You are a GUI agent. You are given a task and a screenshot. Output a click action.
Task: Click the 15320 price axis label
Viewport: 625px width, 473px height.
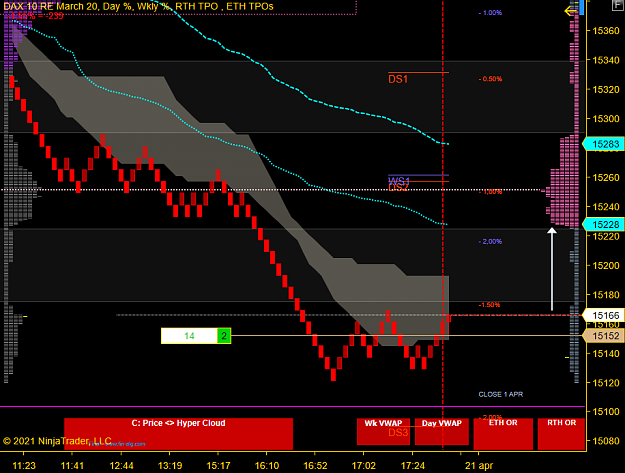tap(606, 89)
